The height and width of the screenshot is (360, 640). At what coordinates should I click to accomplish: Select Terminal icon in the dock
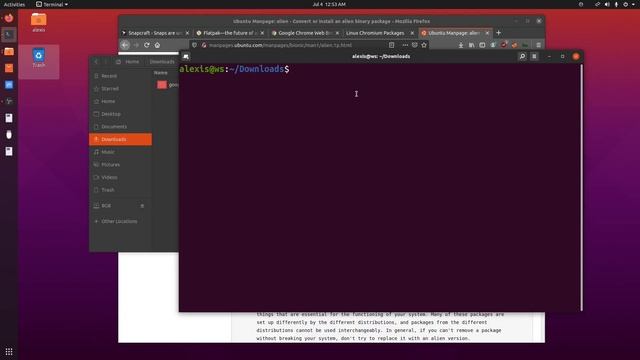9,35
